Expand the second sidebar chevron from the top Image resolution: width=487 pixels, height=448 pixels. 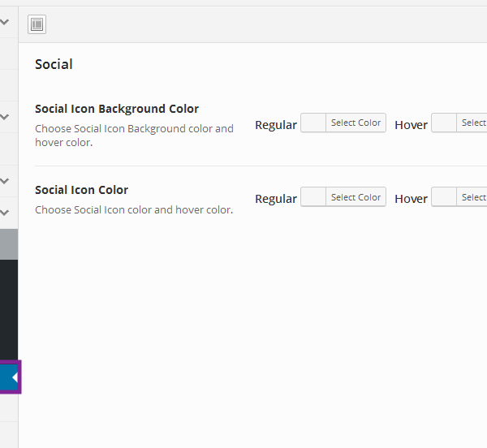tap(5, 116)
